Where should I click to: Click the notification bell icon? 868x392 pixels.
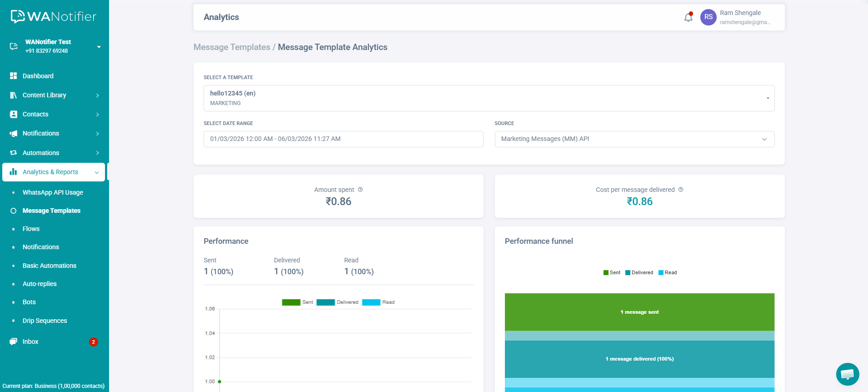tap(688, 17)
